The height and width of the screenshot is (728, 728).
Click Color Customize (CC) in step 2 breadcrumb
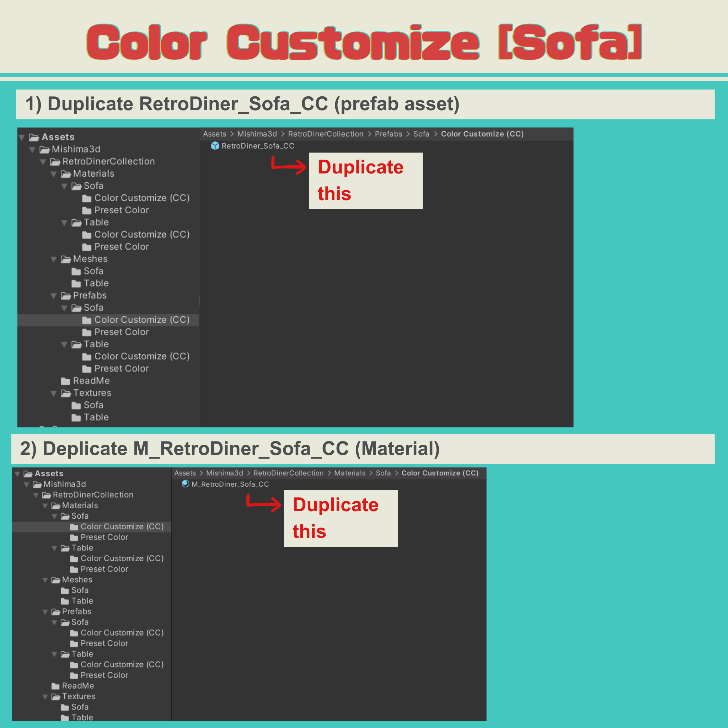click(x=440, y=473)
